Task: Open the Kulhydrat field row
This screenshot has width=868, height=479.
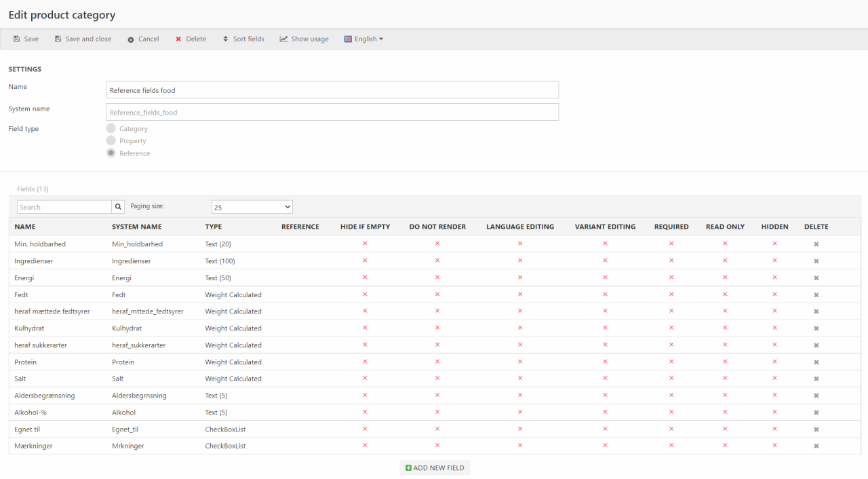Action: [31, 328]
